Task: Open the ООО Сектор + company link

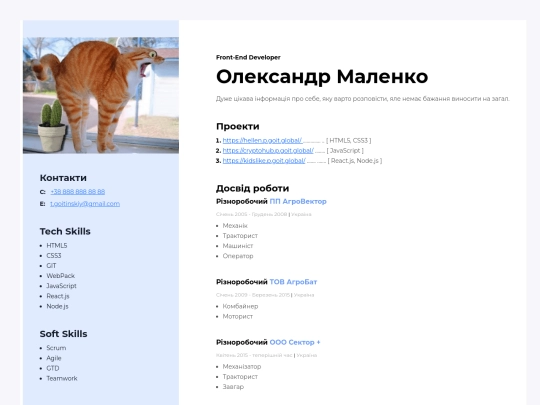Action: [x=295, y=342]
